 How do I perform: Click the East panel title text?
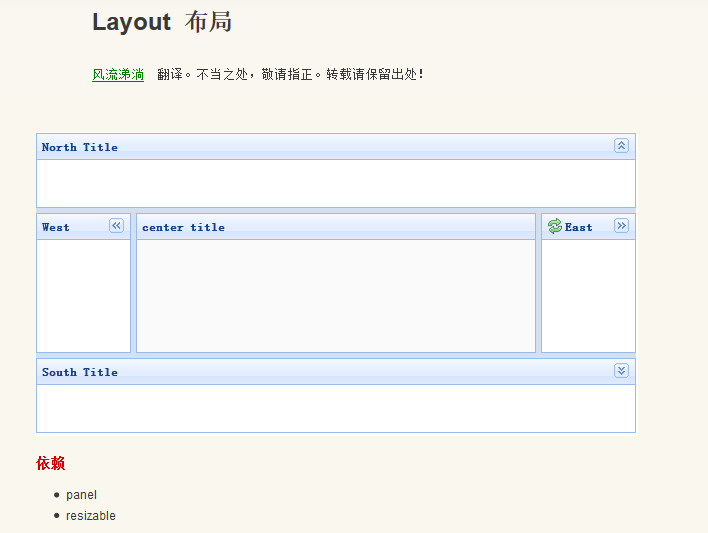578,227
